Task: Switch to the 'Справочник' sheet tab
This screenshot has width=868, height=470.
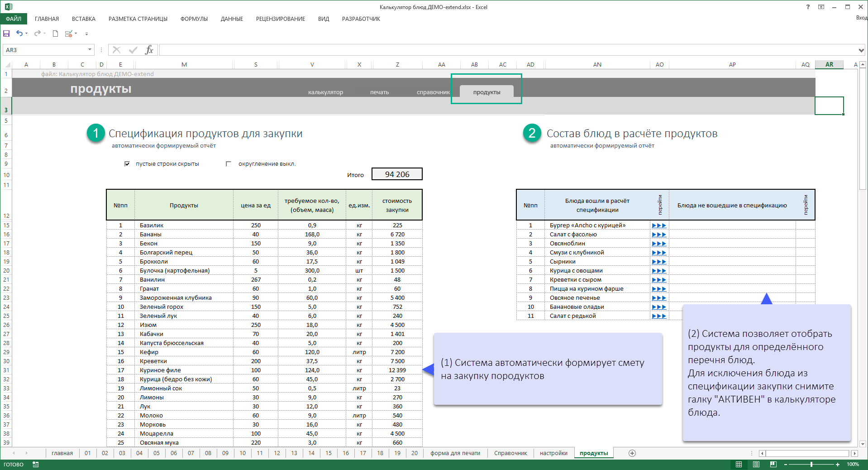Action: click(510, 453)
